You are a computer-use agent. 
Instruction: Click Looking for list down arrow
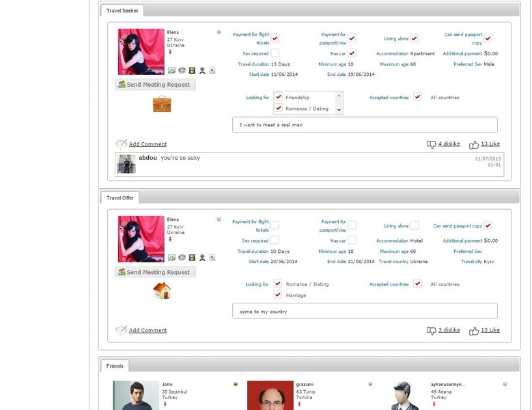(x=339, y=110)
